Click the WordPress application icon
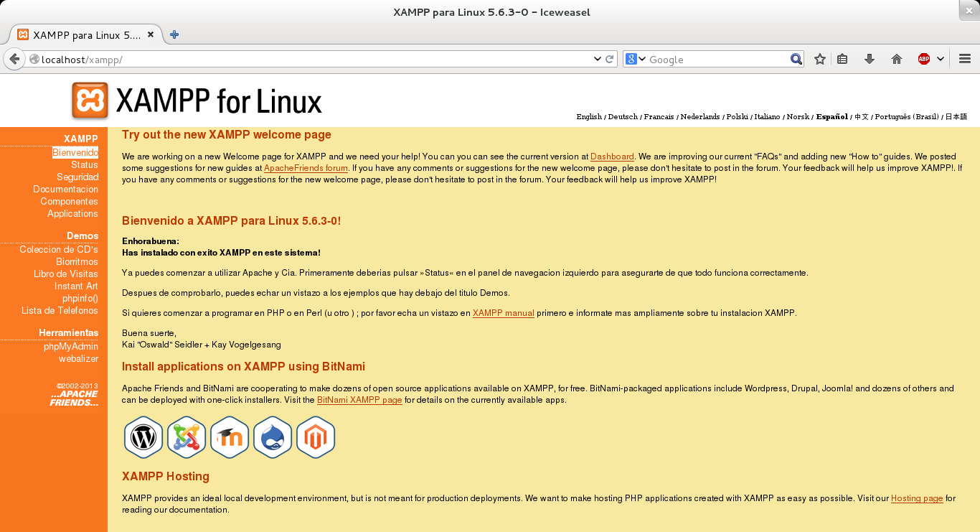The height and width of the screenshot is (532, 980). pyautogui.click(x=143, y=437)
